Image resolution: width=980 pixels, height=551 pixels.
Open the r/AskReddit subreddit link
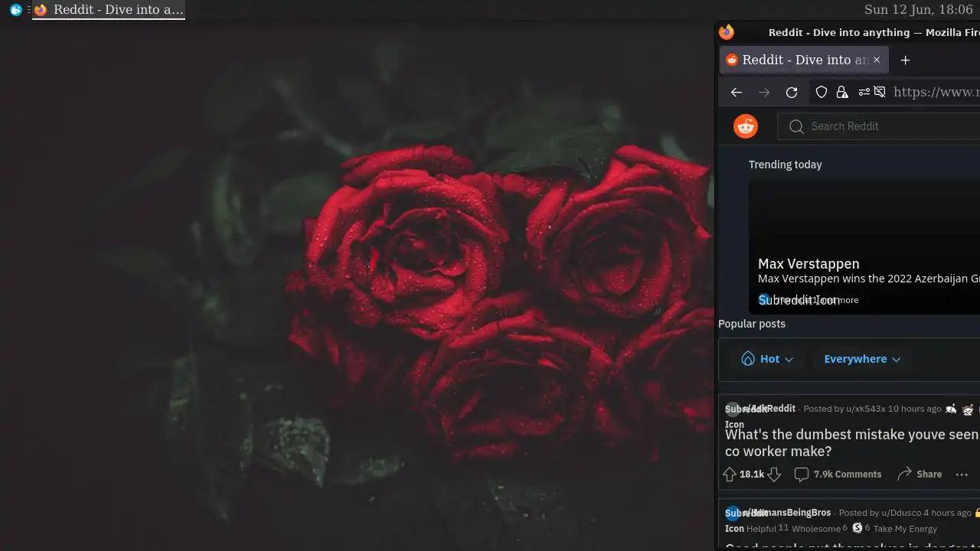(769, 409)
